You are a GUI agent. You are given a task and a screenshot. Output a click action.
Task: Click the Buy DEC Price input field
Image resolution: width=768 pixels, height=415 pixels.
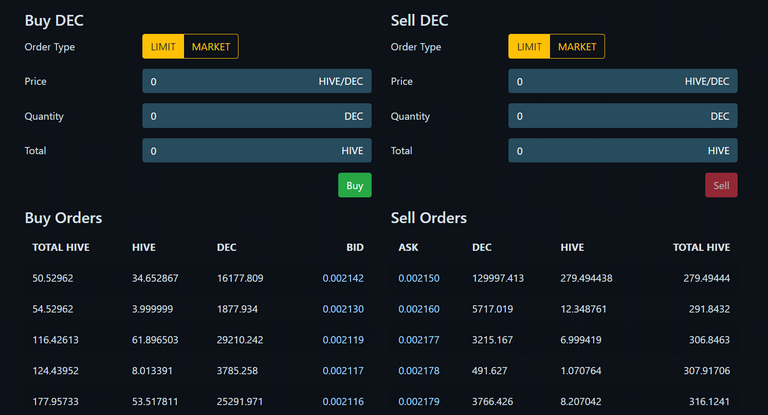coord(256,82)
